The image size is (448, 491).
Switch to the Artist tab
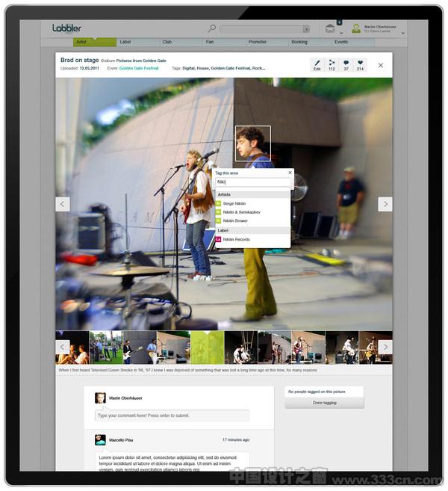click(x=95, y=42)
